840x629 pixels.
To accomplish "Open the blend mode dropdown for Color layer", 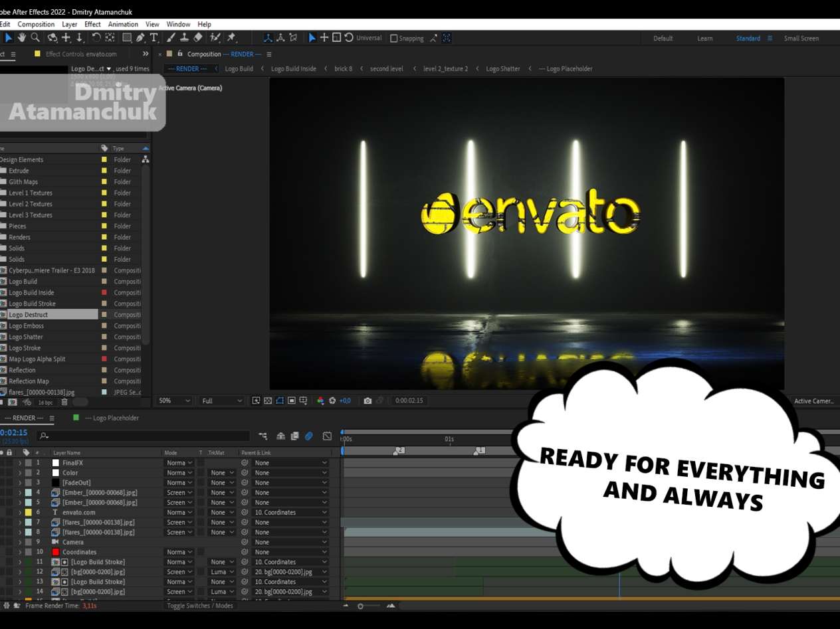I will pyautogui.click(x=179, y=473).
